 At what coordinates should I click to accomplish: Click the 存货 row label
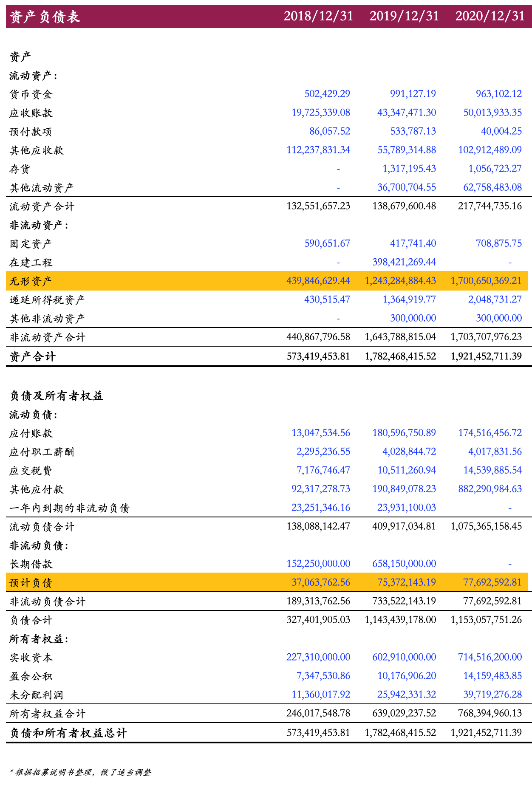coord(20,169)
